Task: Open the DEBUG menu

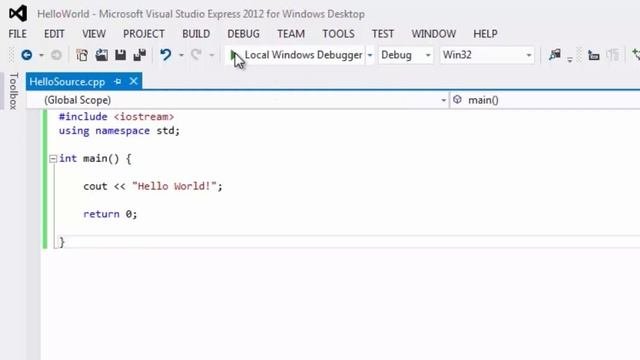Action: click(243, 34)
